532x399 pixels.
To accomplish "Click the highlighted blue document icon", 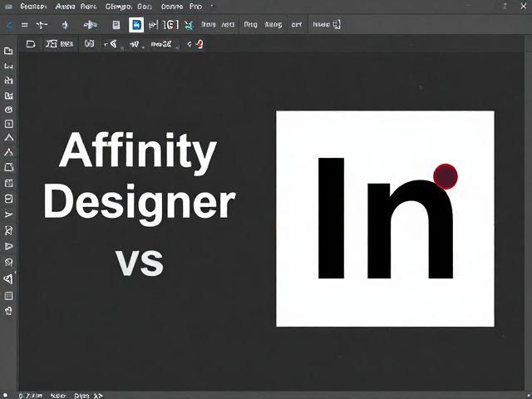I will tap(136, 25).
